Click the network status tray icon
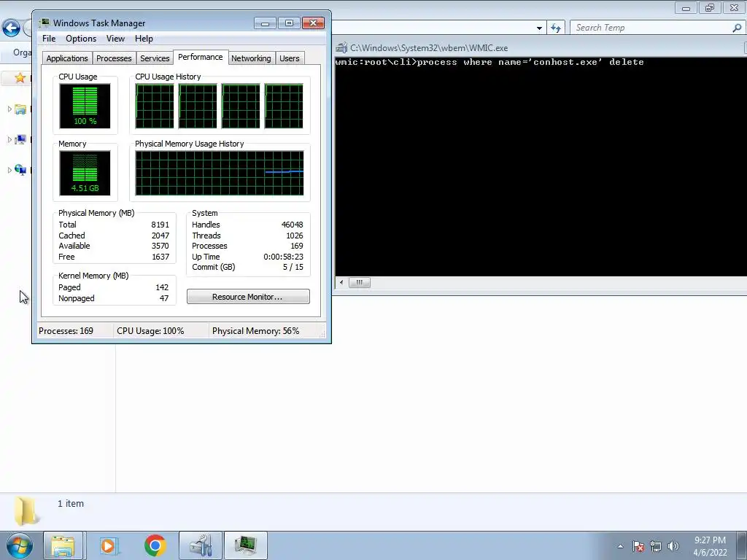Screen dimensions: 747x560 656,546
